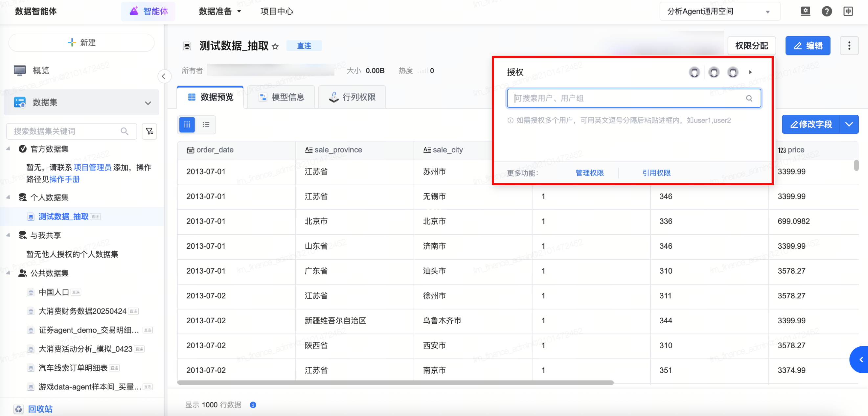Collapse the 个人数据集 tree node
This screenshot has width=868, height=416.
click(x=8, y=197)
